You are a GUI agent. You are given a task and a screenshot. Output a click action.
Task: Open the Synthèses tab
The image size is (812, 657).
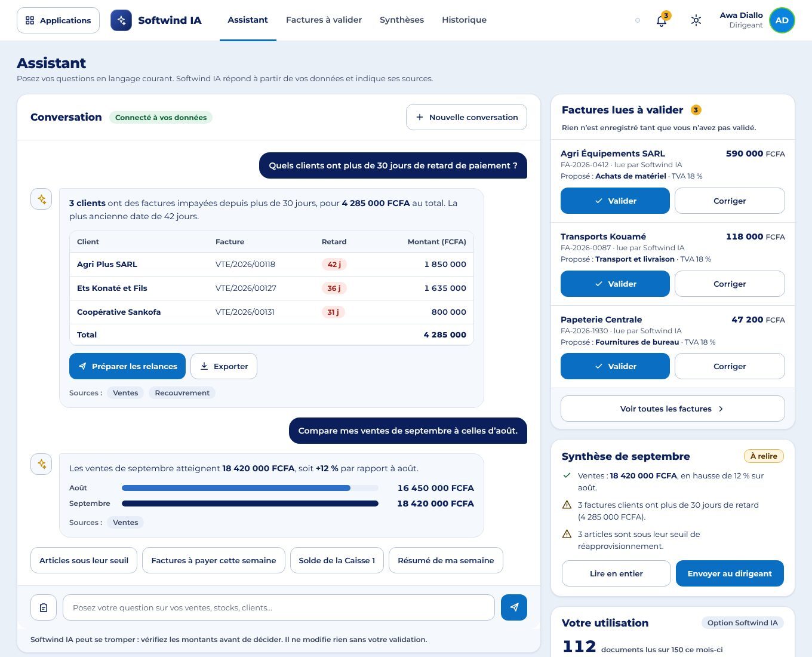(x=402, y=20)
